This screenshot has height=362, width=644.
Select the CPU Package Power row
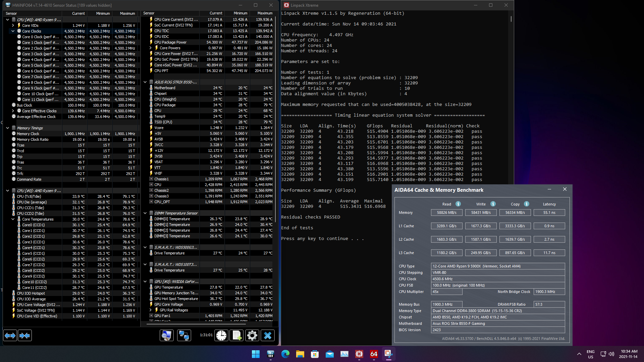click(x=211, y=42)
